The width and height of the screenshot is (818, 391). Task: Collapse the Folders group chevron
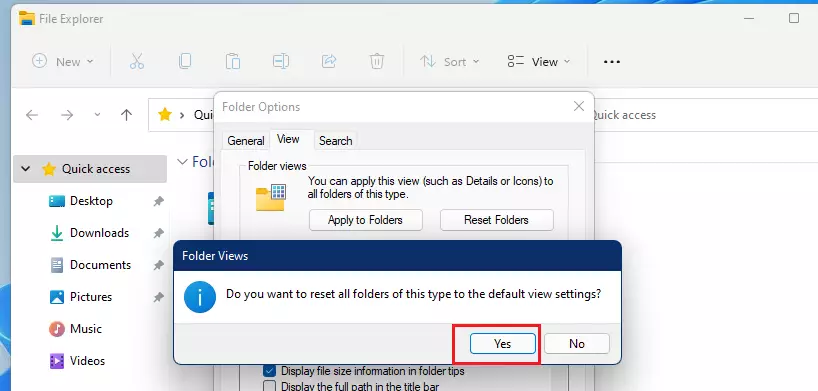[x=182, y=162]
